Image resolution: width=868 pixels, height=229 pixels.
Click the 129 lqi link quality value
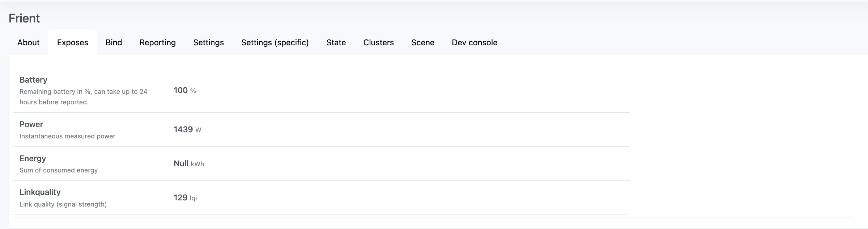[185, 198]
